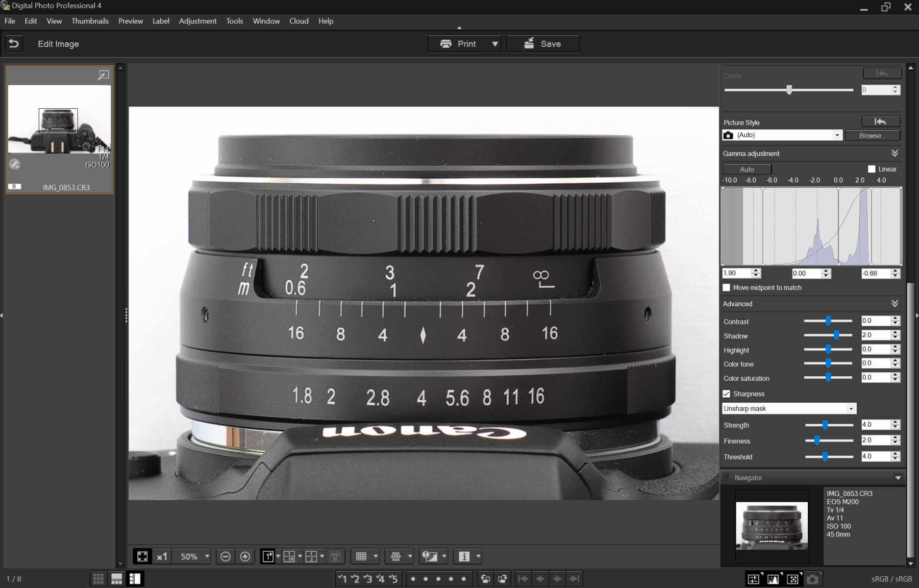This screenshot has width=919, height=588.
Task: Show grid overlay icon
Action: pos(361,556)
